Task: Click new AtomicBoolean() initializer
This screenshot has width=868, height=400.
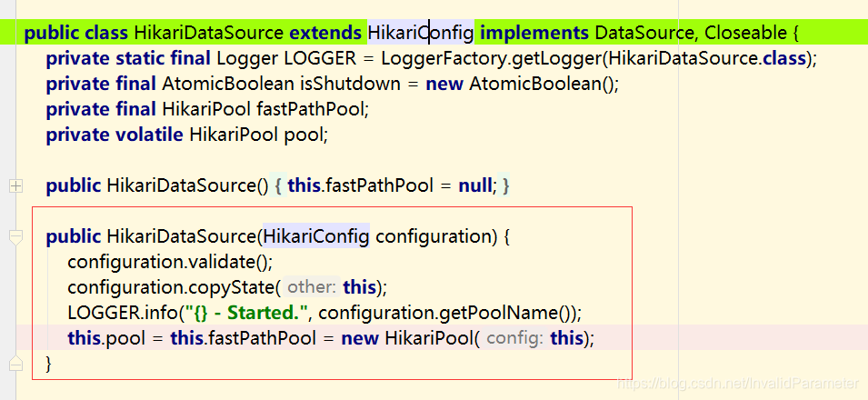Action: point(522,84)
